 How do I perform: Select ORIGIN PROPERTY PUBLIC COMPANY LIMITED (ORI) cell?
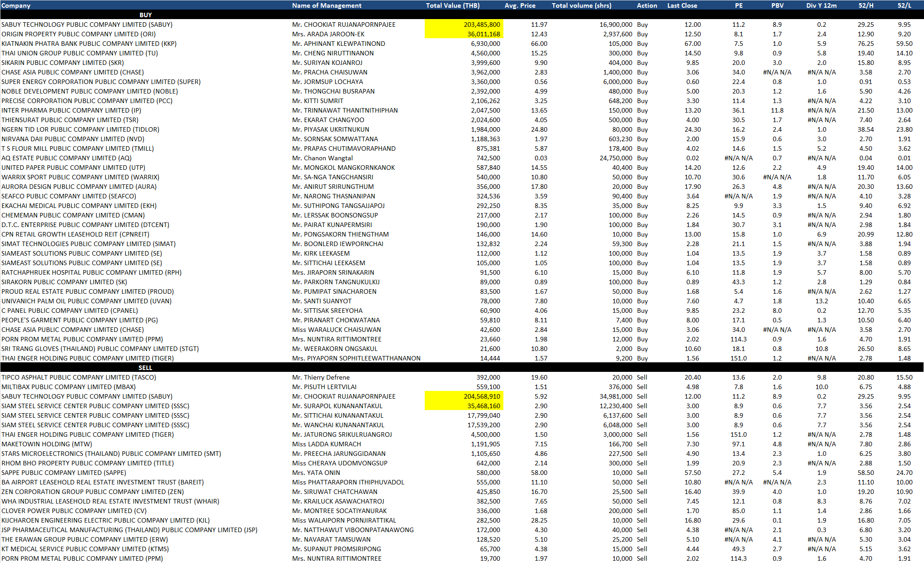click(79, 34)
